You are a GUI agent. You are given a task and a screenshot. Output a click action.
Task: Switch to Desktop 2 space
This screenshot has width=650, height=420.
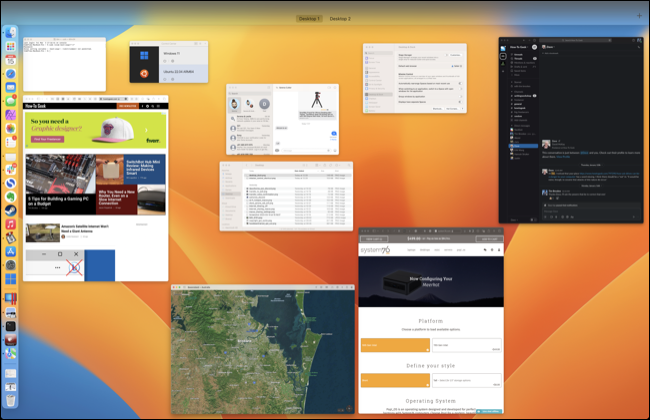[340, 19]
